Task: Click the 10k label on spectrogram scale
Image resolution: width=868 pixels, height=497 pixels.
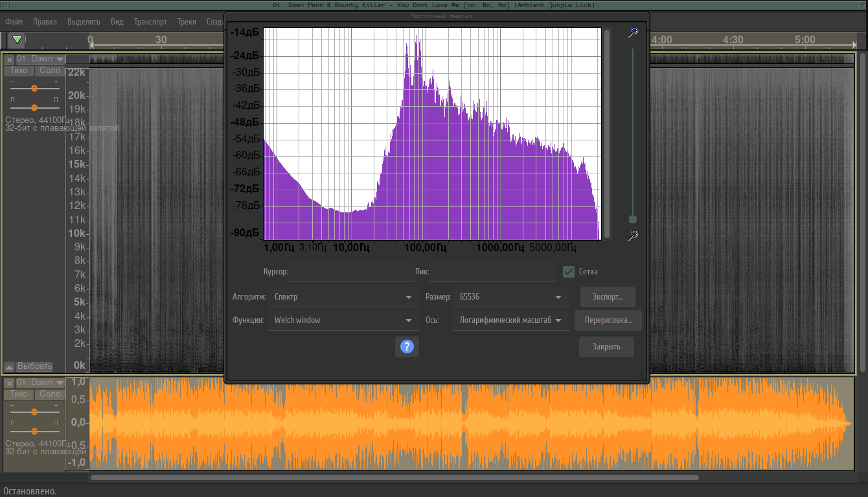Action: 77,233
